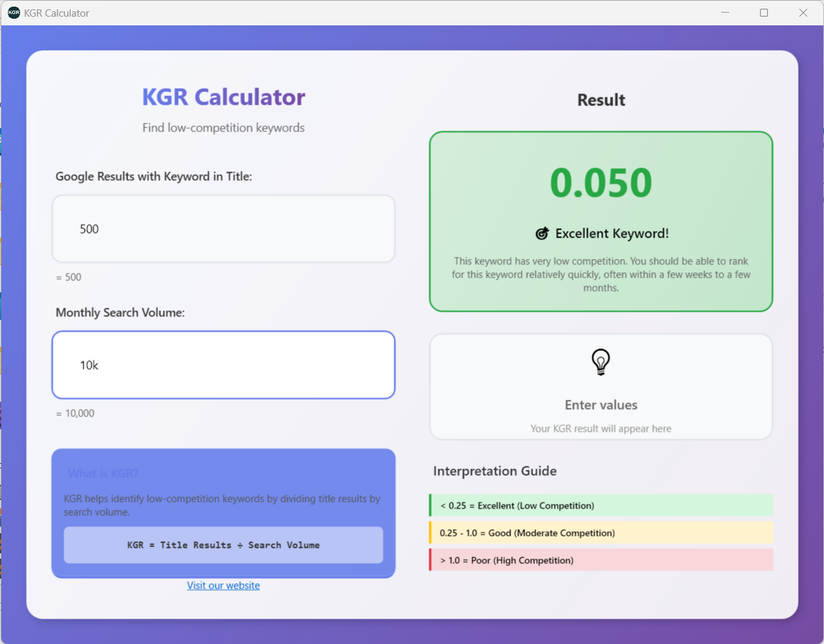Viewport: 824px width, 644px height.
Task: Click the low competition description paragraph
Action: pyautogui.click(x=601, y=274)
